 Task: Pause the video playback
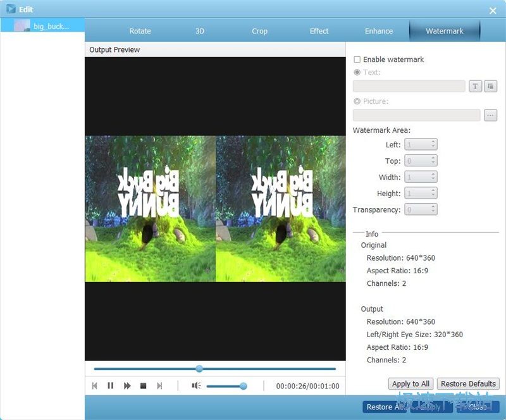(110, 386)
